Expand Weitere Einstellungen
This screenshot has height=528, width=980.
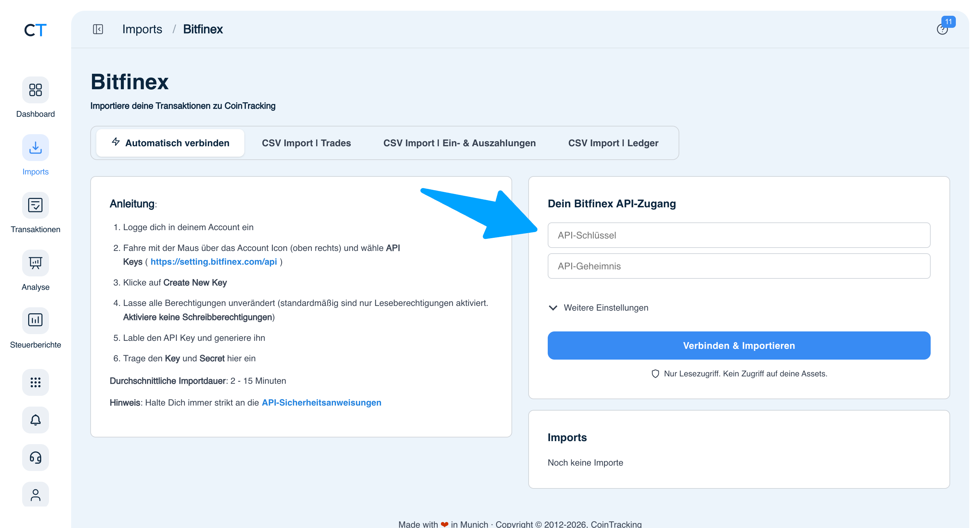(x=598, y=308)
